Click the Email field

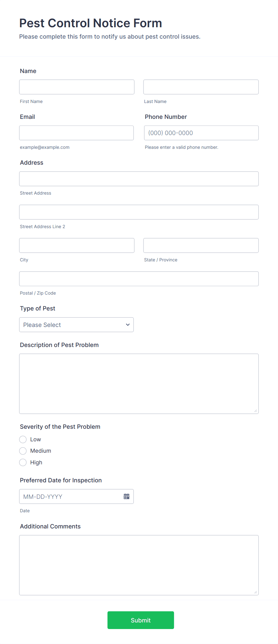76,133
